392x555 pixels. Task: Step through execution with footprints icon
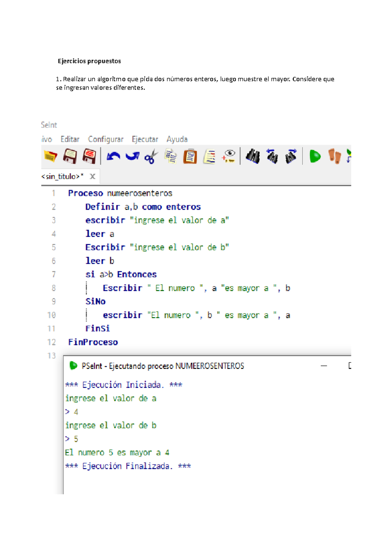pos(335,156)
